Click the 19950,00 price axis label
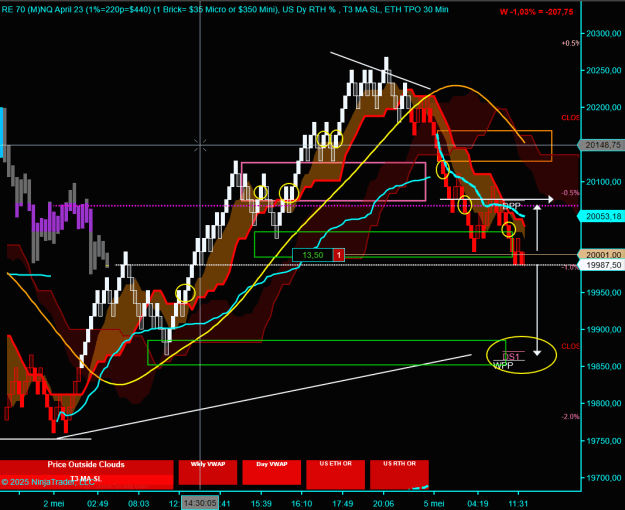625x510 pixels. 603,293
